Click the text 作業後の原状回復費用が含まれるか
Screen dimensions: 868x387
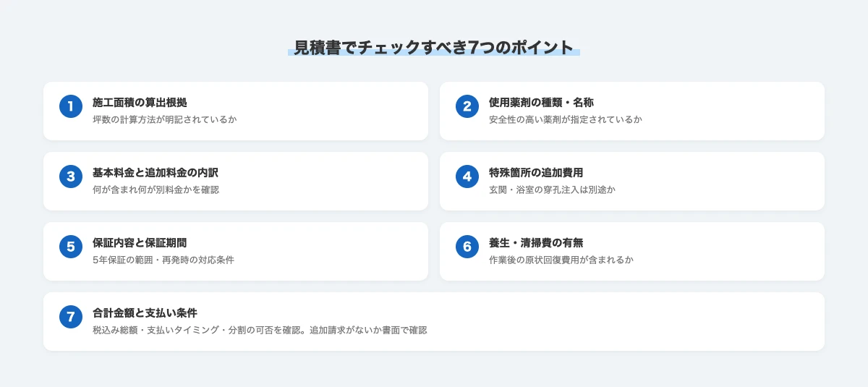561,260
